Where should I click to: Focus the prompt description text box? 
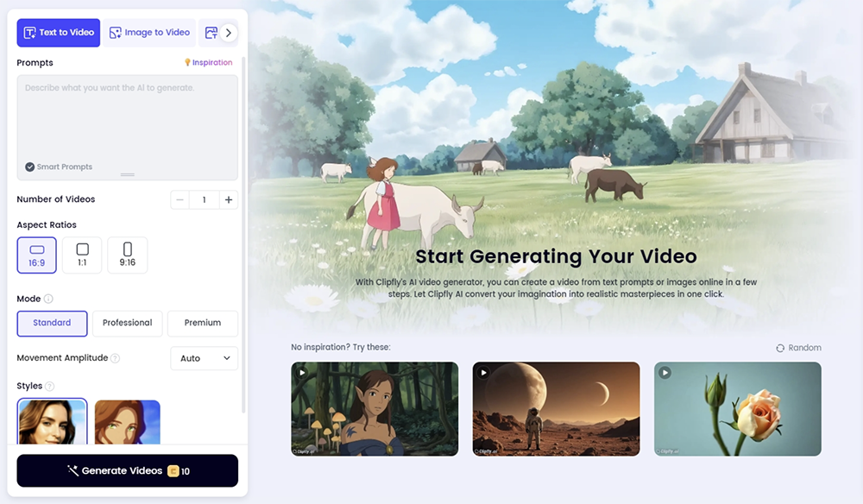pos(127,128)
